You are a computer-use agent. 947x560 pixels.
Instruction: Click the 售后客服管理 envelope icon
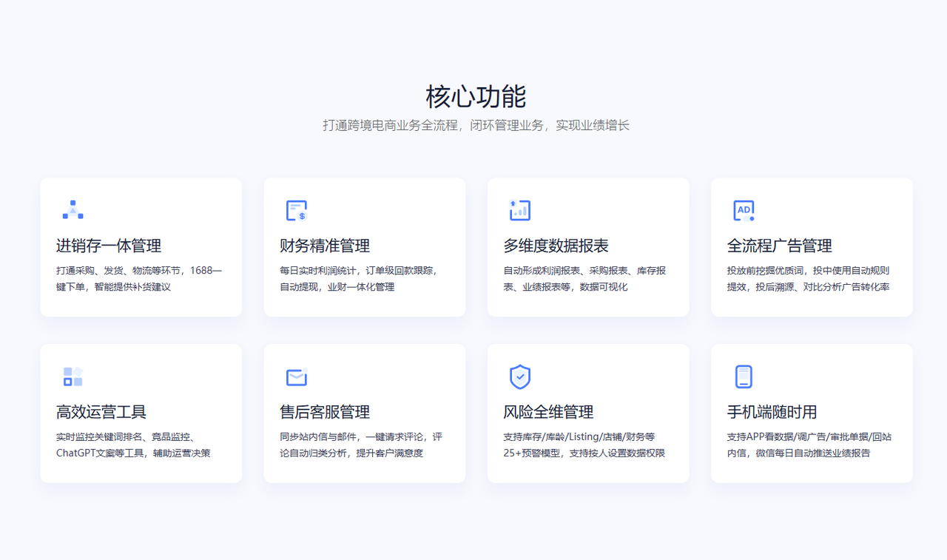[297, 377]
